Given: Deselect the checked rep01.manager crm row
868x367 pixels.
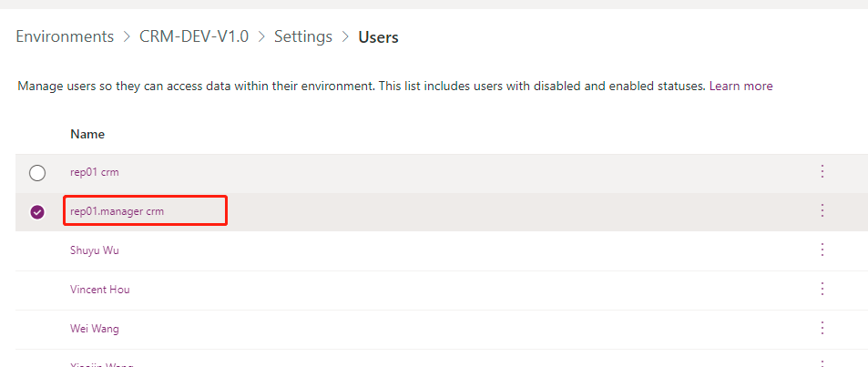Looking at the screenshot, I should pos(37,212).
